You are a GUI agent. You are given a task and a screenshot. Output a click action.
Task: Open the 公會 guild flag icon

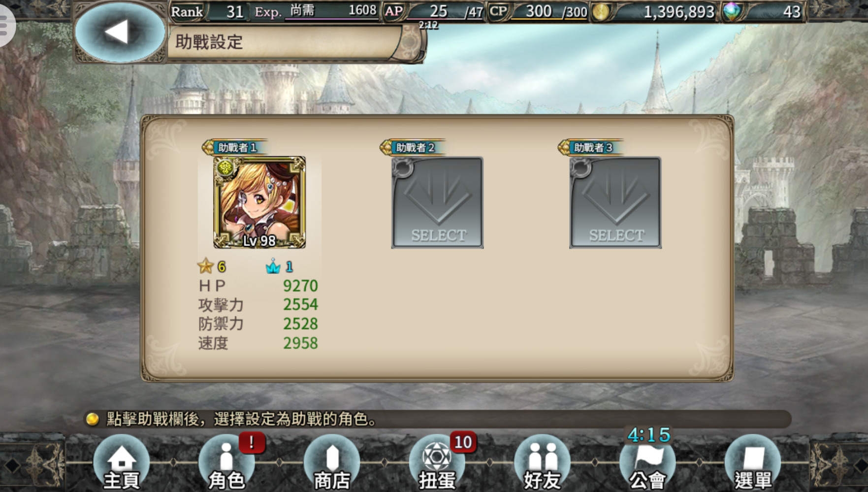(x=648, y=463)
